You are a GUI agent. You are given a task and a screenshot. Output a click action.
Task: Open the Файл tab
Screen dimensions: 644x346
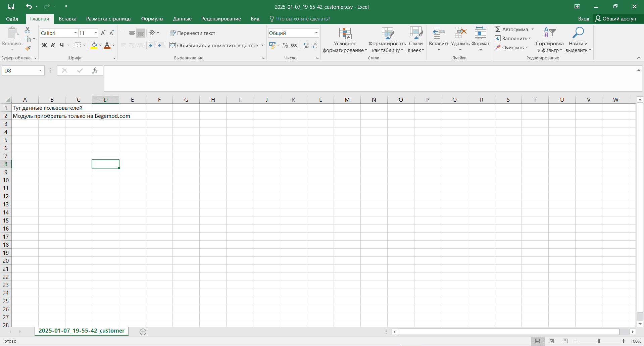pos(12,19)
